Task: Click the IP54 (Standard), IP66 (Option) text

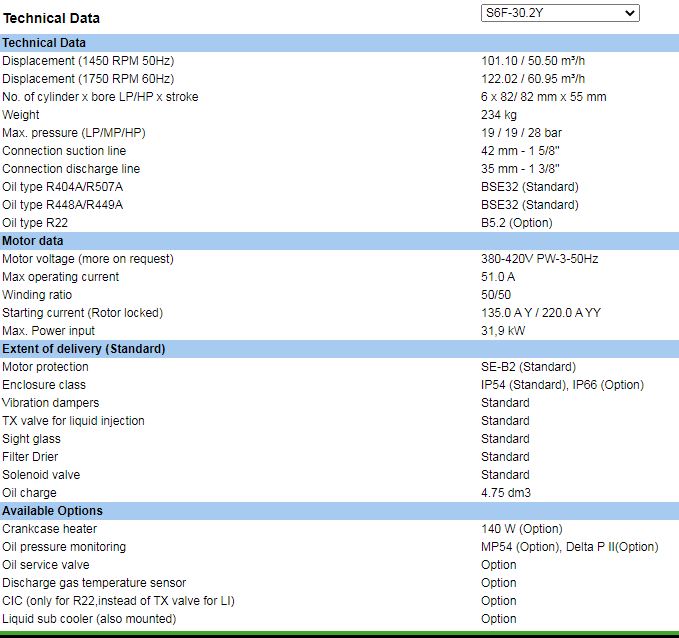Action: click(x=562, y=385)
